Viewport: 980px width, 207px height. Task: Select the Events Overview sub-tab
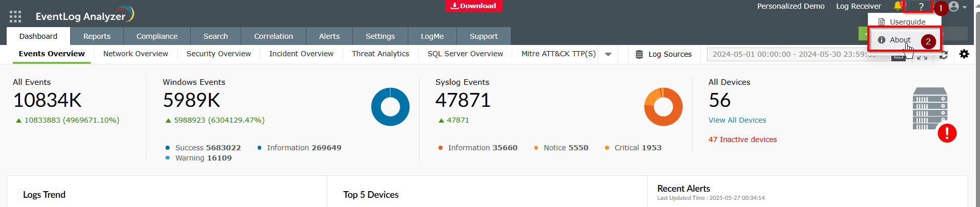point(52,54)
